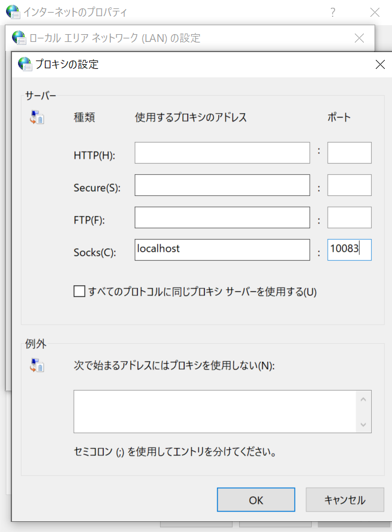This screenshot has width=392, height=532.
Task: Close the インターネットのプロパティ window
Action: [375, 13]
